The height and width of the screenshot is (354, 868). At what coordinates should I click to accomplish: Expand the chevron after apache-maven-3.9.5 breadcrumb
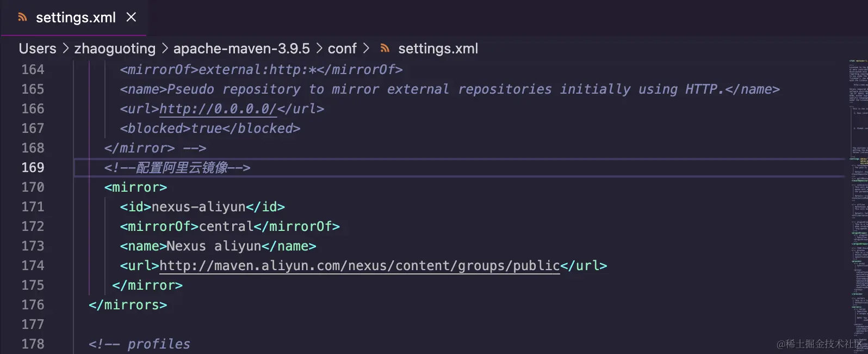(319, 48)
